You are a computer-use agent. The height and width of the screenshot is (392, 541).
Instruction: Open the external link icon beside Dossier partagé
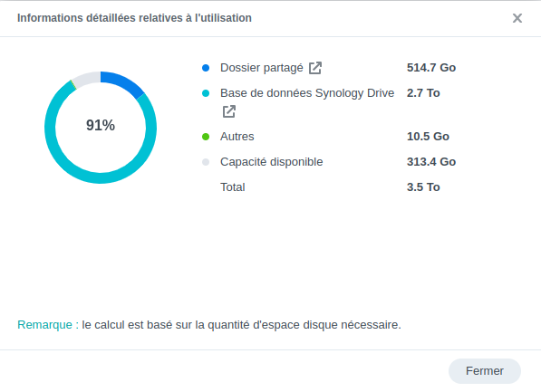pos(315,68)
